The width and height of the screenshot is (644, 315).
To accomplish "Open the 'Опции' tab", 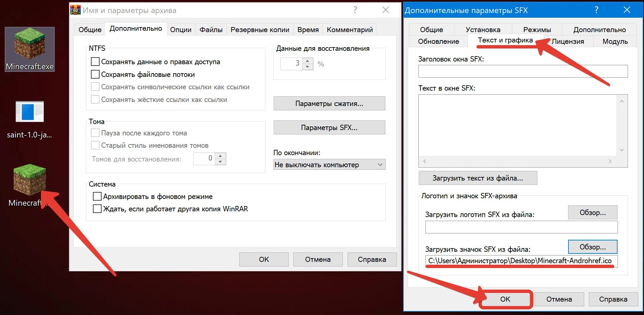I will [181, 29].
